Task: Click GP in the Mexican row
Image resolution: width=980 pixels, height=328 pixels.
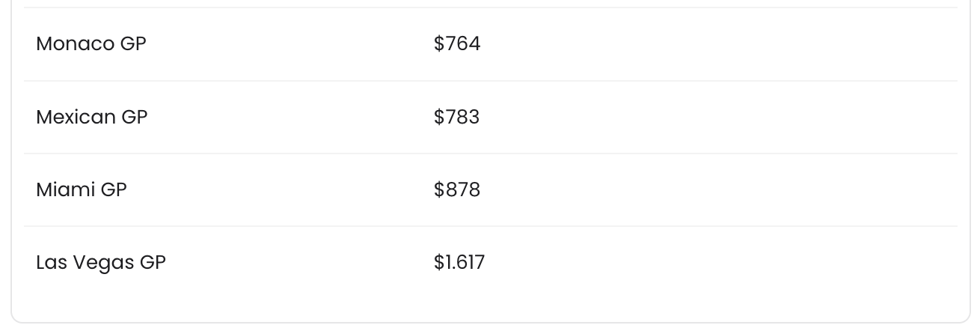Action: pyautogui.click(x=135, y=117)
